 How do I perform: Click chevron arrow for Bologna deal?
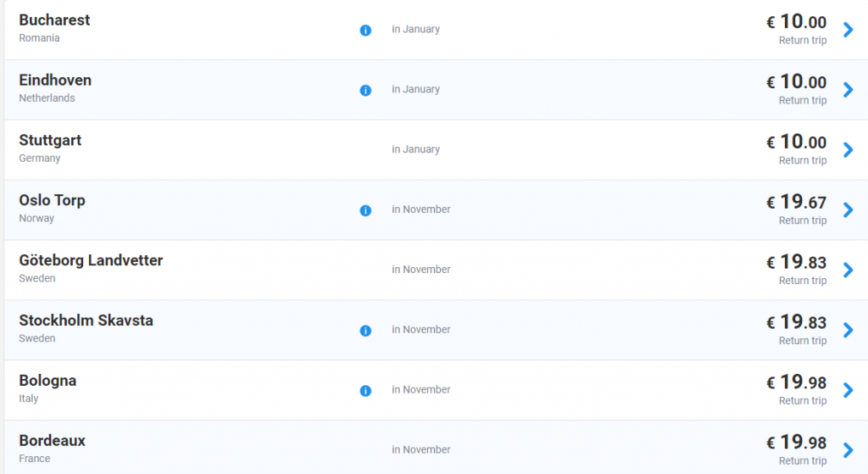(848, 391)
